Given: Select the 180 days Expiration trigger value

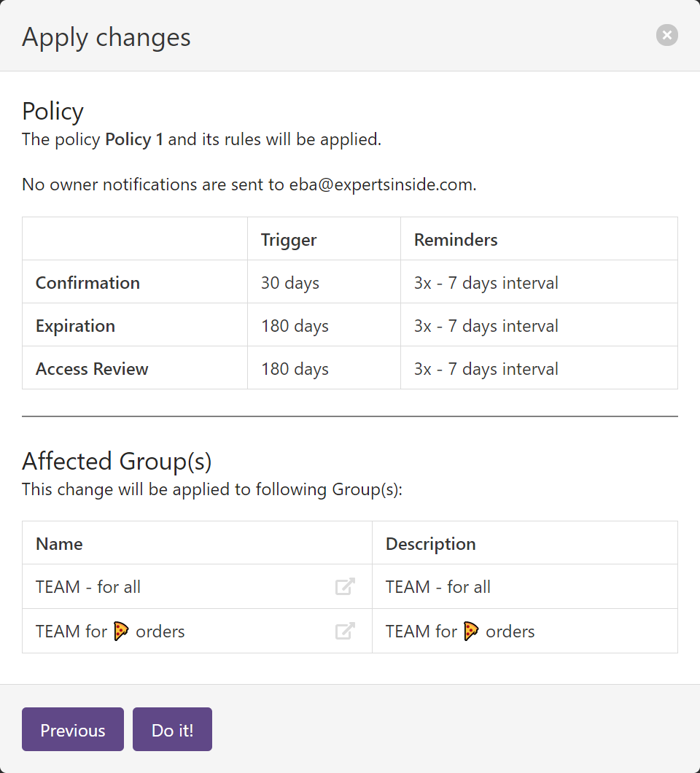Looking at the screenshot, I should pos(295,325).
